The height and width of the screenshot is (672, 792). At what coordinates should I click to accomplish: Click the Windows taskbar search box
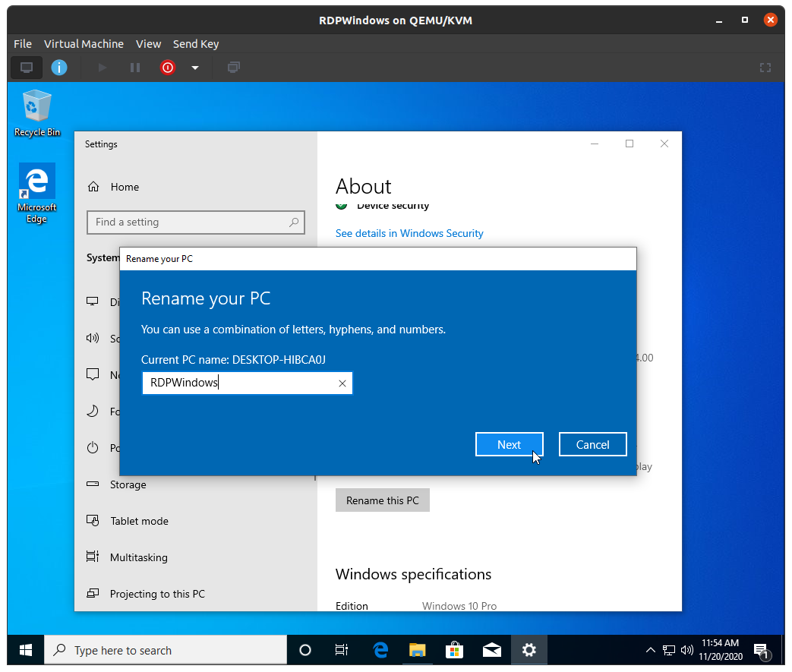[x=166, y=650]
